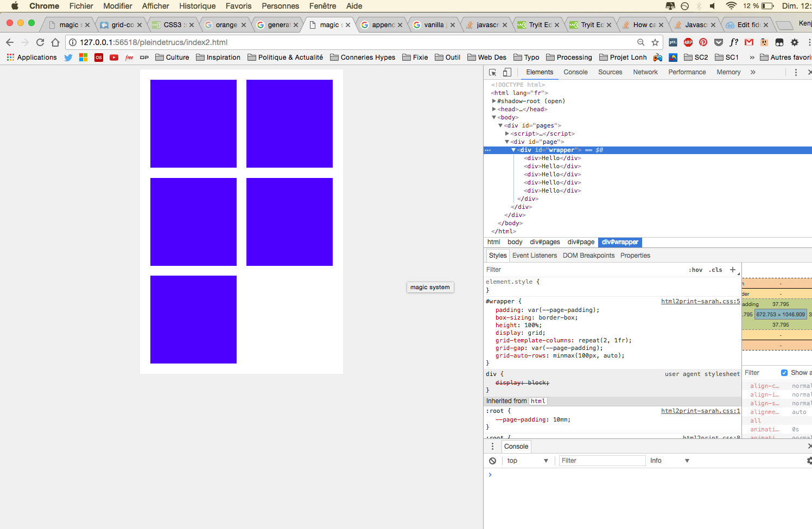
Task: Open the Culture bookmarks folder
Action: pos(172,58)
